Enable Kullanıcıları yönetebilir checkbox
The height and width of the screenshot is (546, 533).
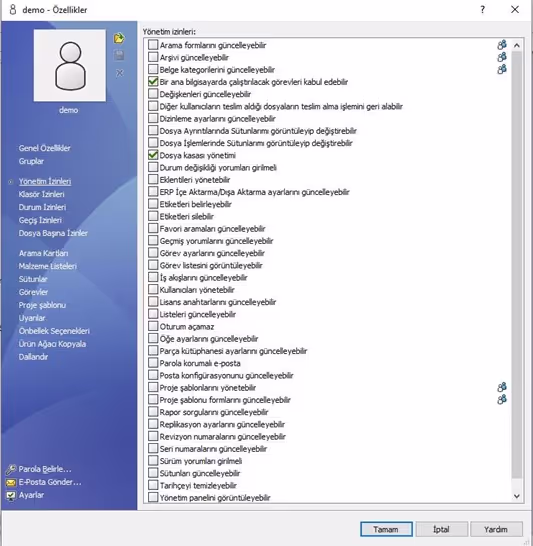click(x=153, y=289)
